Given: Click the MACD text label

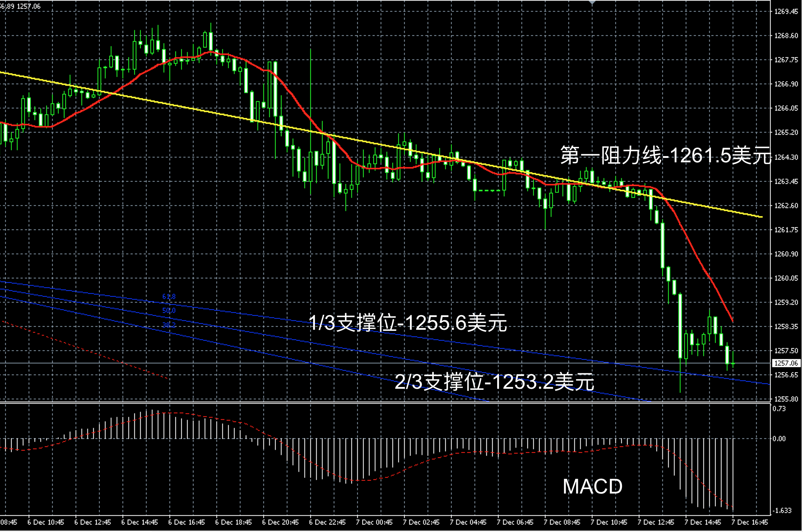Looking at the screenshot, I should 593,487.
